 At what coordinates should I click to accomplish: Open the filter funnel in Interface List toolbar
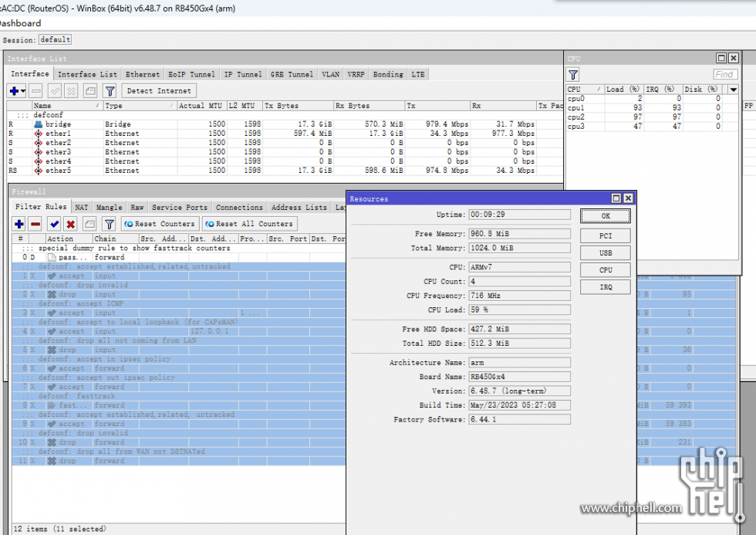pos(110,90)
